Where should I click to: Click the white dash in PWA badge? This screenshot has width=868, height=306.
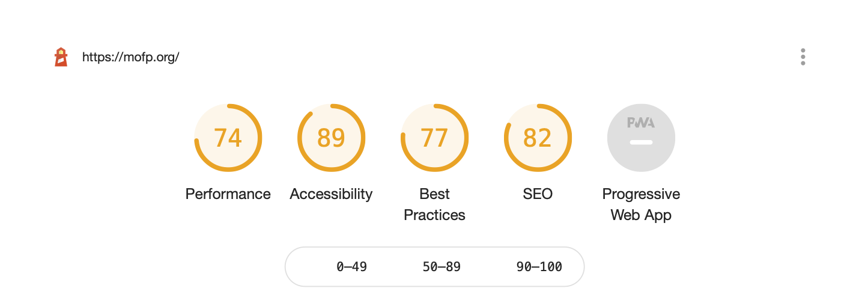641,142
